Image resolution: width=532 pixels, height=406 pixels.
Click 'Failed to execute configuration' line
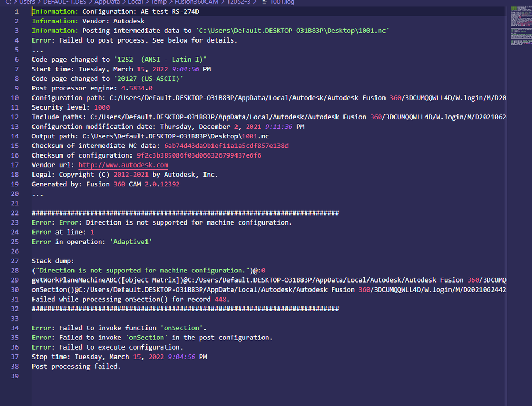[x=107, y=347]
